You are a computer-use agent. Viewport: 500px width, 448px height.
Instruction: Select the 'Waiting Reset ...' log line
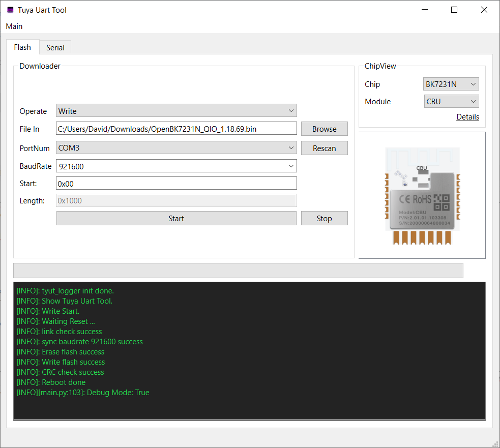tap(56, 321)
